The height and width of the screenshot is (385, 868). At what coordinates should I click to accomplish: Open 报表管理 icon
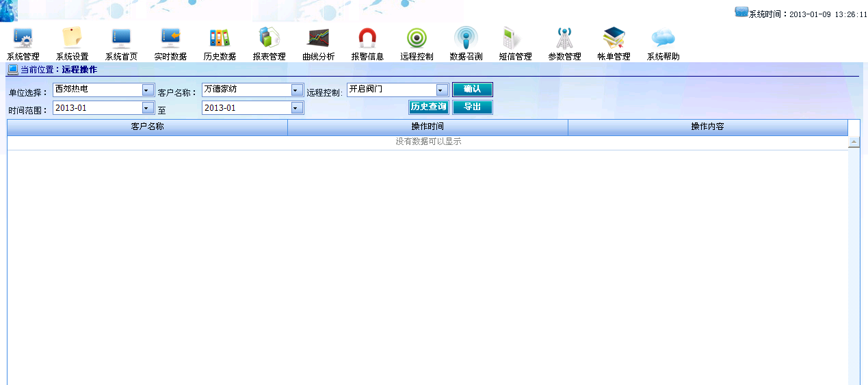click(x=269, y=38)
